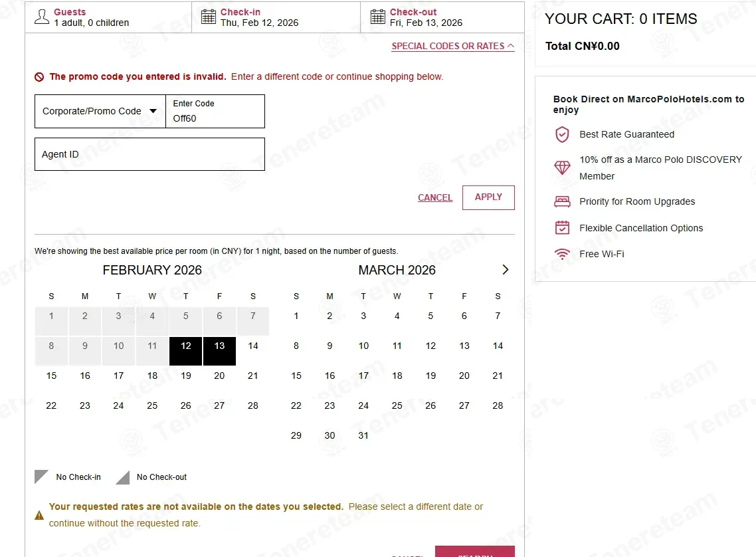Viewport: 756px width, 557px height.
Task: Click the Best Rate Guaranteed text
Action: pyautogui.click(x=626, y=134)
